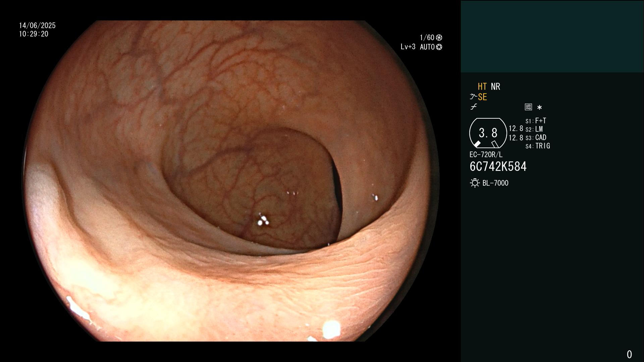644x362 pixels.
Task: Click the S2: LM switch assignment
Action: pyautogui.click(x=534, y=129)
